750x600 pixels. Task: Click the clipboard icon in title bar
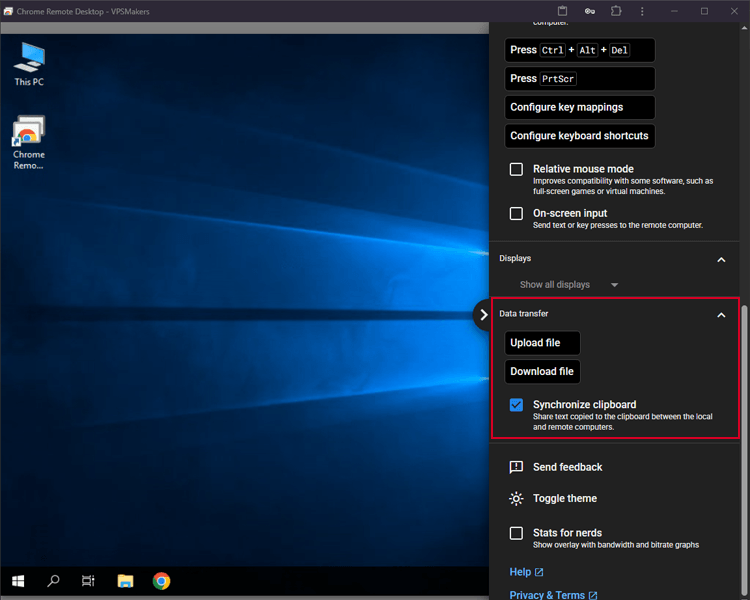[562, 11]
